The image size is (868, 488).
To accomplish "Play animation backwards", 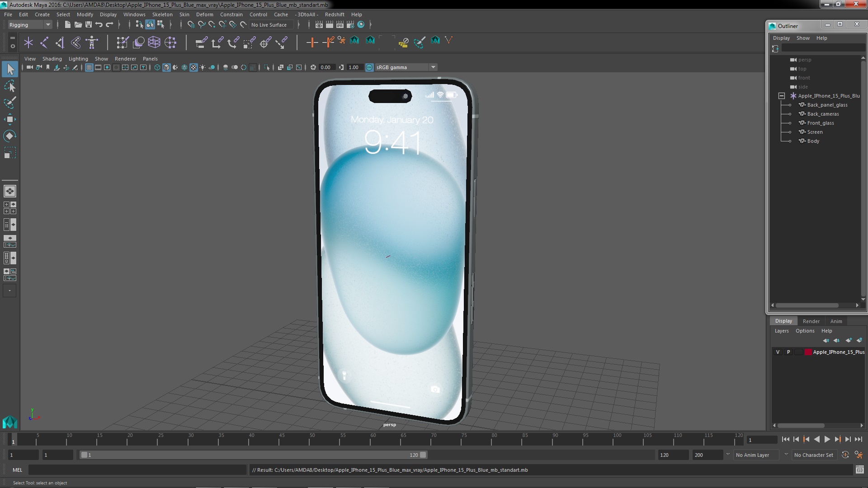I will pos(816,439).
